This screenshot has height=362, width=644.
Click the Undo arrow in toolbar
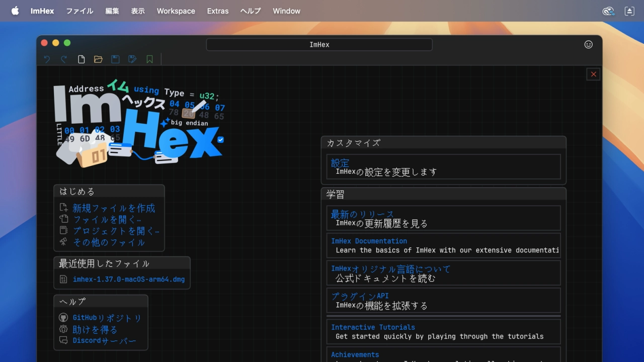(x=47, y=59)
